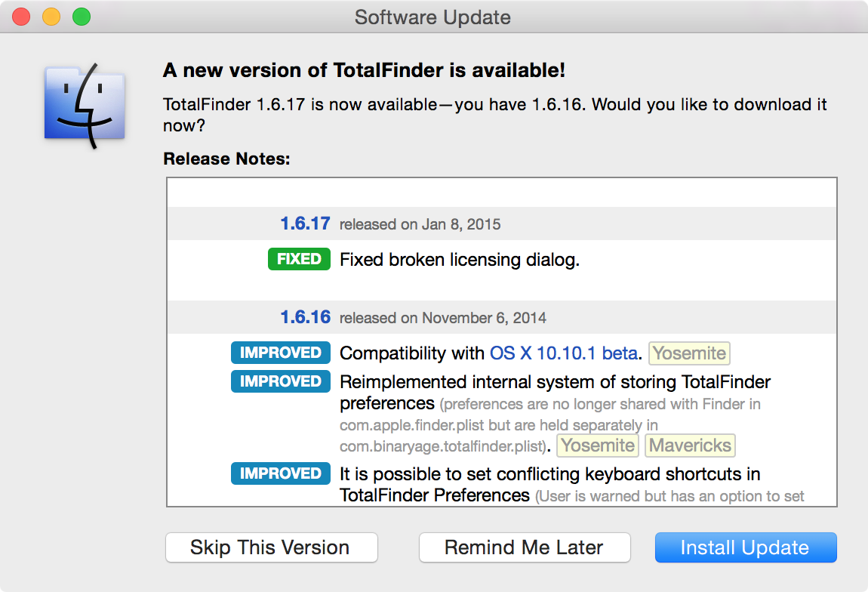Image resolution: width=868 pixels, height=592 pixels.
Task: Minimize the Software Update window
Action: tap(51, 17)
